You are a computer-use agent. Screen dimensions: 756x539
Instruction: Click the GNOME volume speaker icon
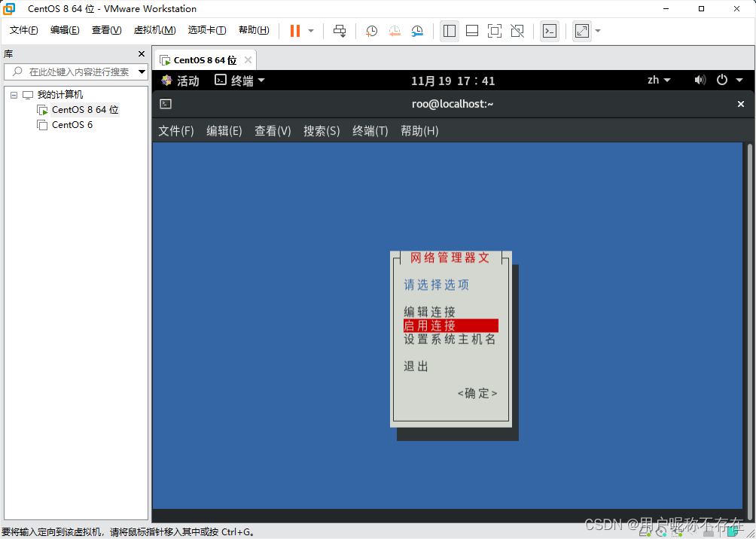pyautogui.click(x=700, y=80)
